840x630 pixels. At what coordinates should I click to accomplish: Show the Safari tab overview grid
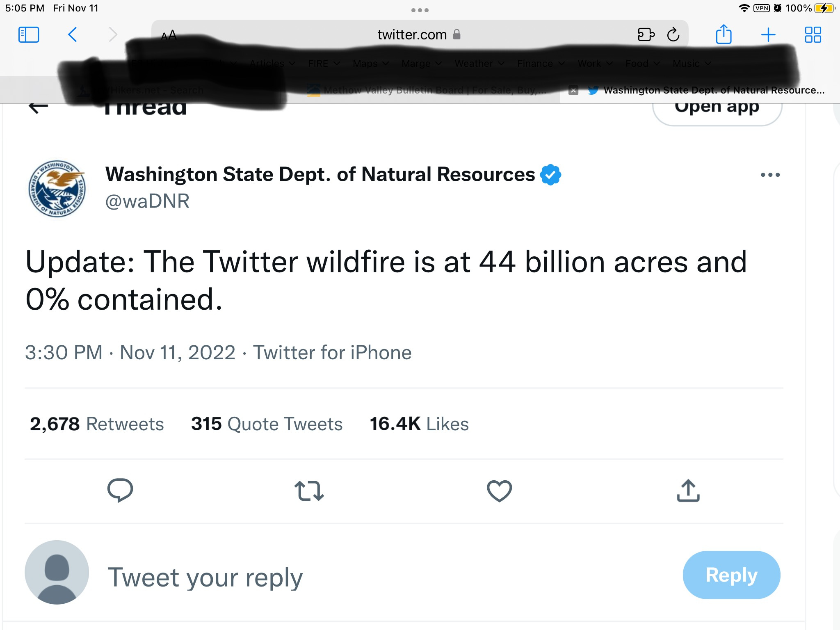(813, 35)
